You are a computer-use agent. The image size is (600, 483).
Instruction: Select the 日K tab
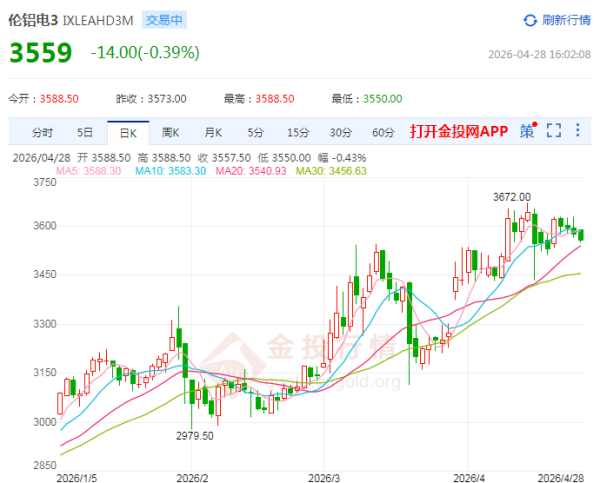coord(128,133)
